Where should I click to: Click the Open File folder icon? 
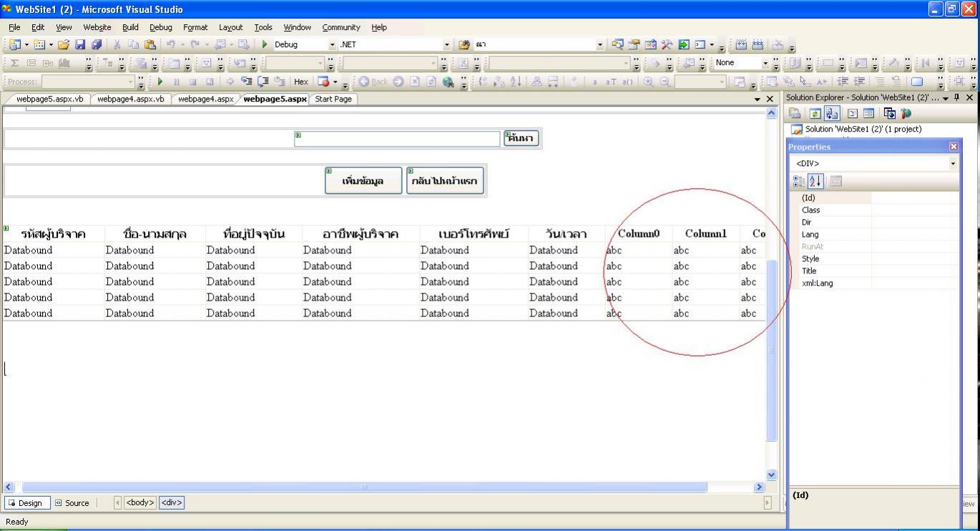click(64, 44)
